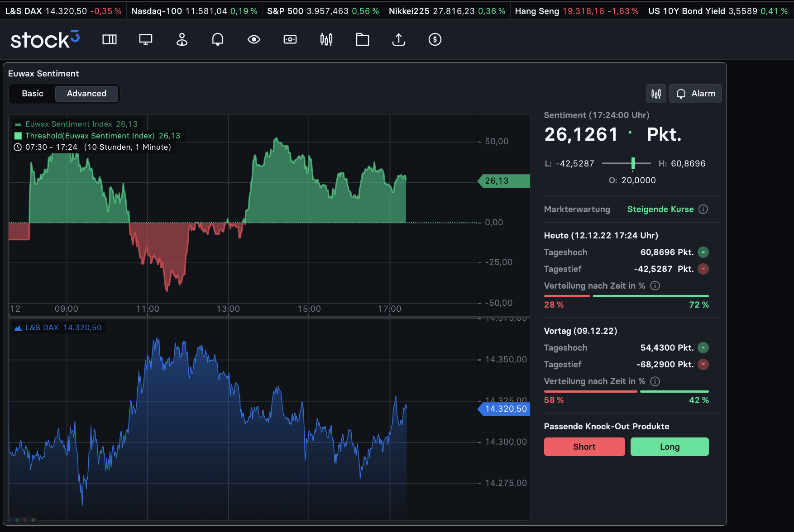Click the clock time-range legend 07:30 - 17:24
Screen dimensions: 794x532
[92, 147]
